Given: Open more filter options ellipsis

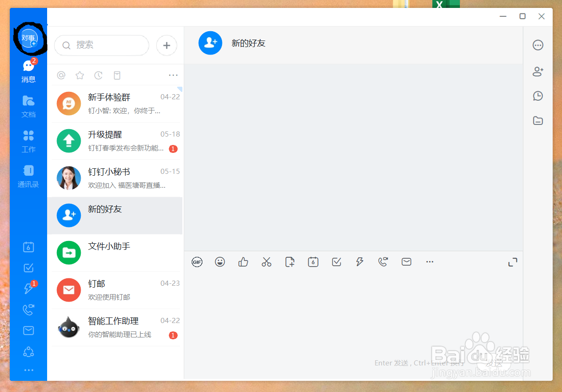Looking at the screenshot, I should [173, 75].
